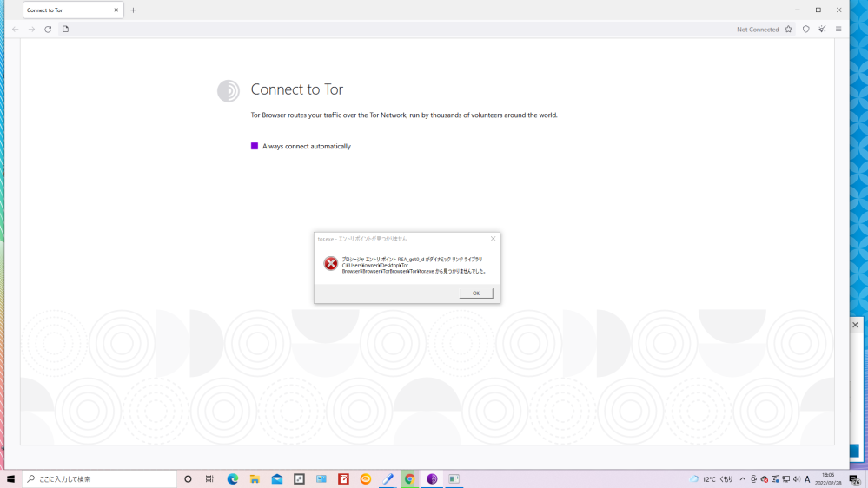The height and width of the screenshot is (488, 868).
Task: Open the Mail app from taskbar
Action: pos(277,479)
